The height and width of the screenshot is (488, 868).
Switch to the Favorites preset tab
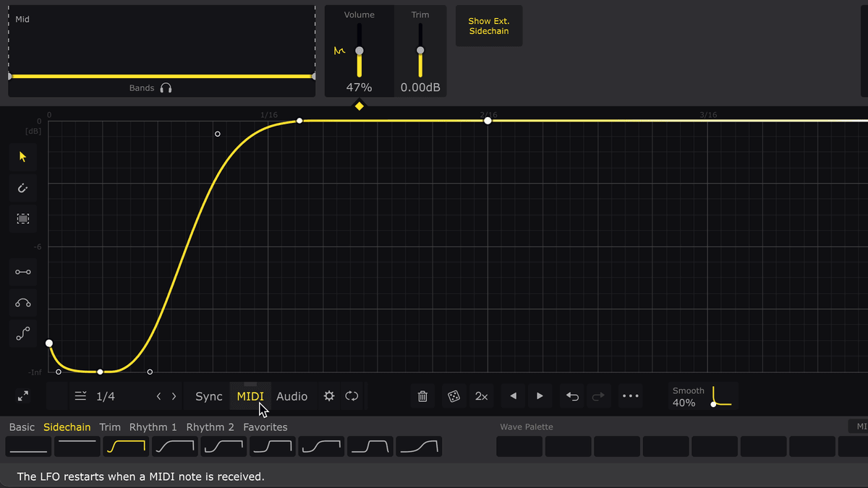click(x=265, y=427)
